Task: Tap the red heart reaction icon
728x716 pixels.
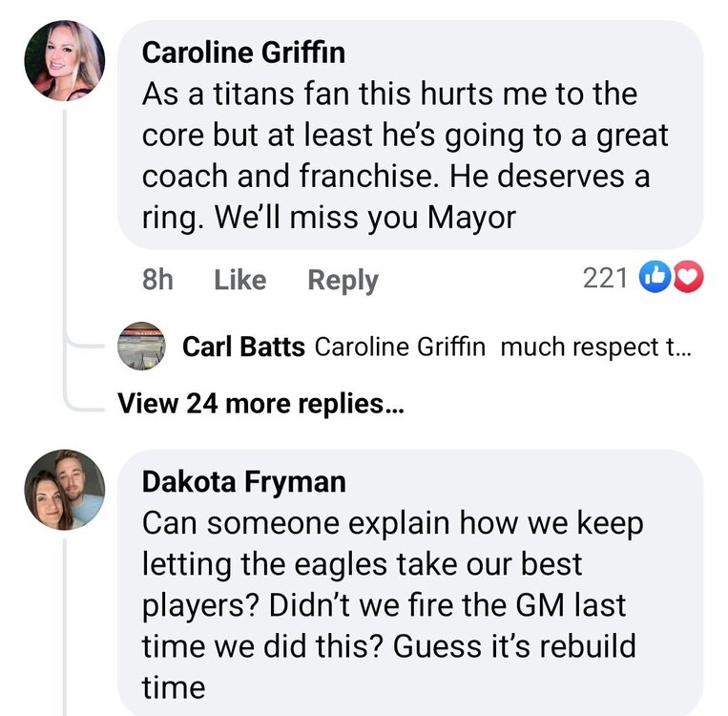Action: [687, 279]
